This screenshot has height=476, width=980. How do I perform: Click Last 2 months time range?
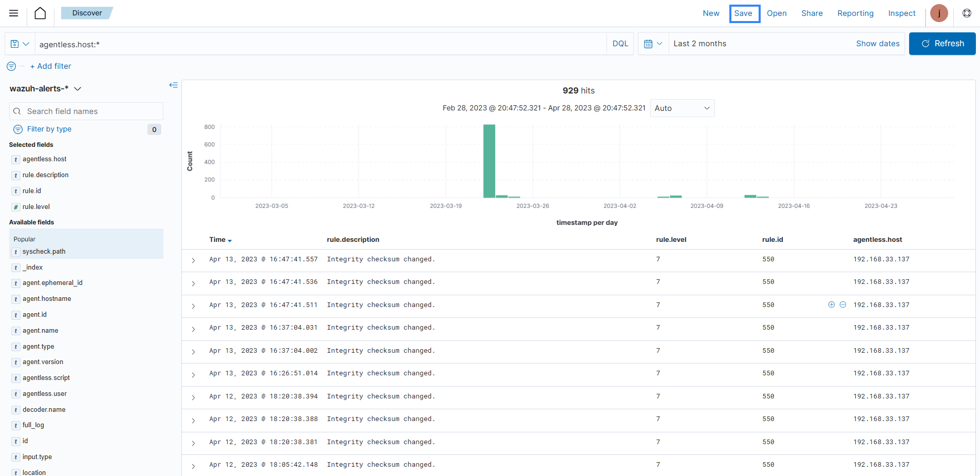pos(700,44)
